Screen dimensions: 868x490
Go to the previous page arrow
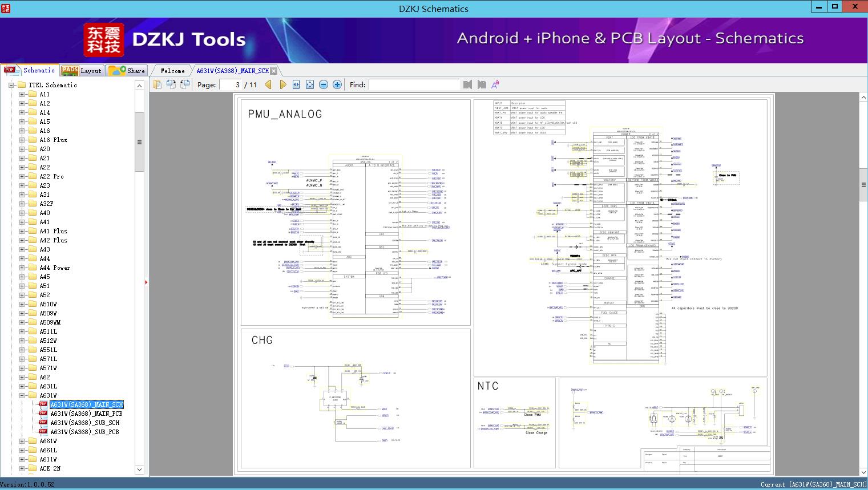[x=268, y=84]
